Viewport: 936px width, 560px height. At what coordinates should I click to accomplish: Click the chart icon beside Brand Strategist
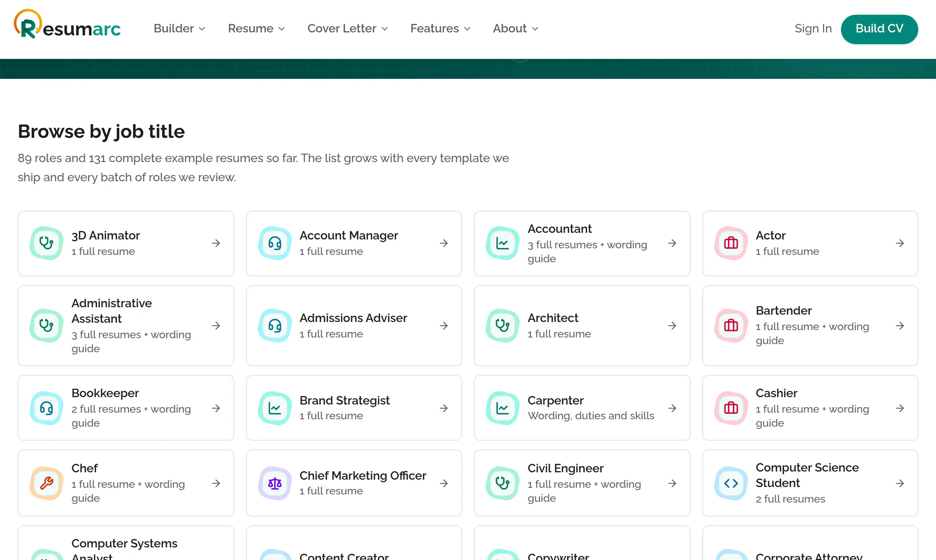click(x=275, y=408)
